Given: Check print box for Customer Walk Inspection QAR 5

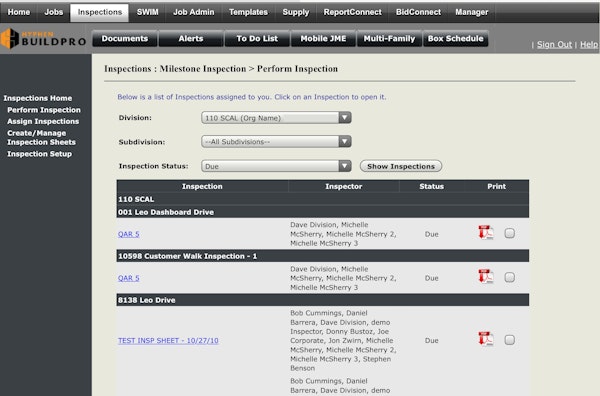Looking at the screenshot, I should (x=509, y=277).
